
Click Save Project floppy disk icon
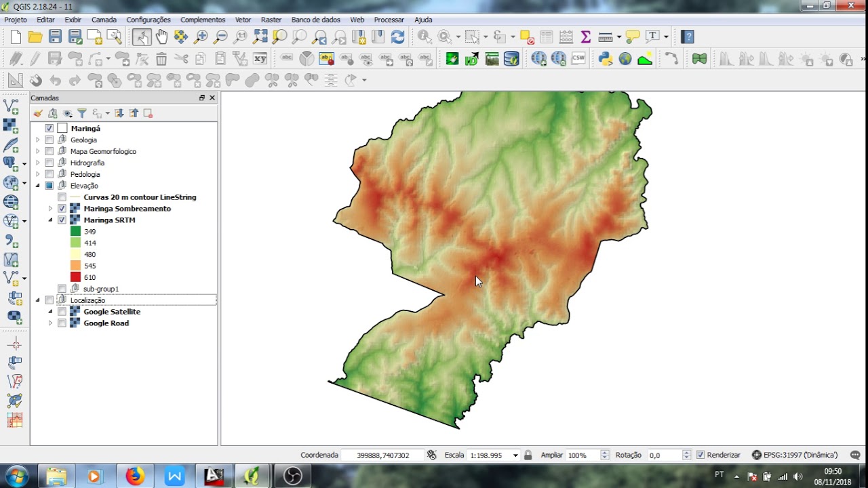coord(56,37)
